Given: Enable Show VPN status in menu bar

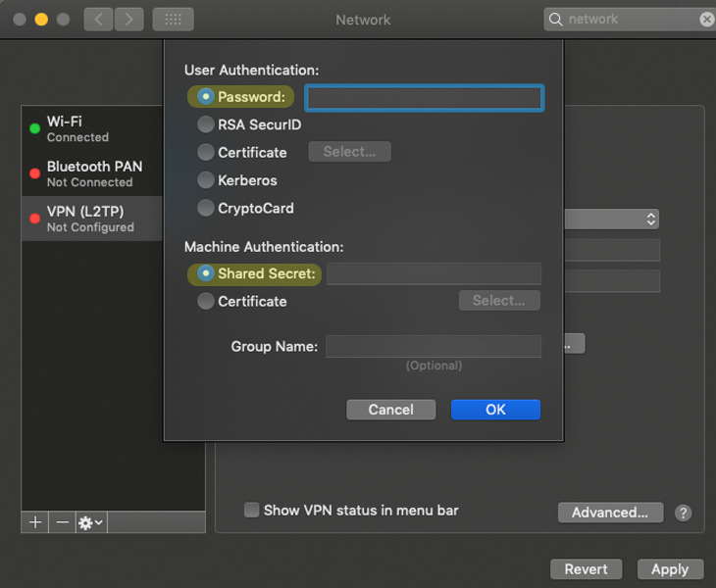Looking at the screenshot, I should 251,510.
